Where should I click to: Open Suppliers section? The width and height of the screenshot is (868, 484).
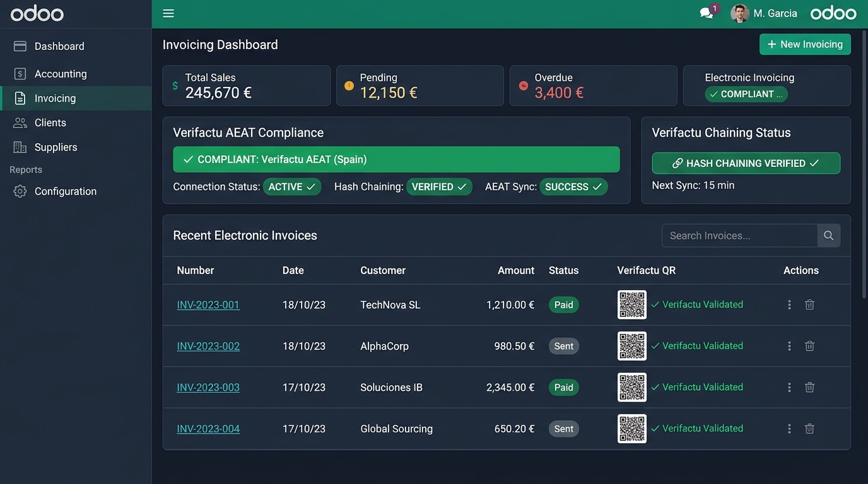point(76,147)
